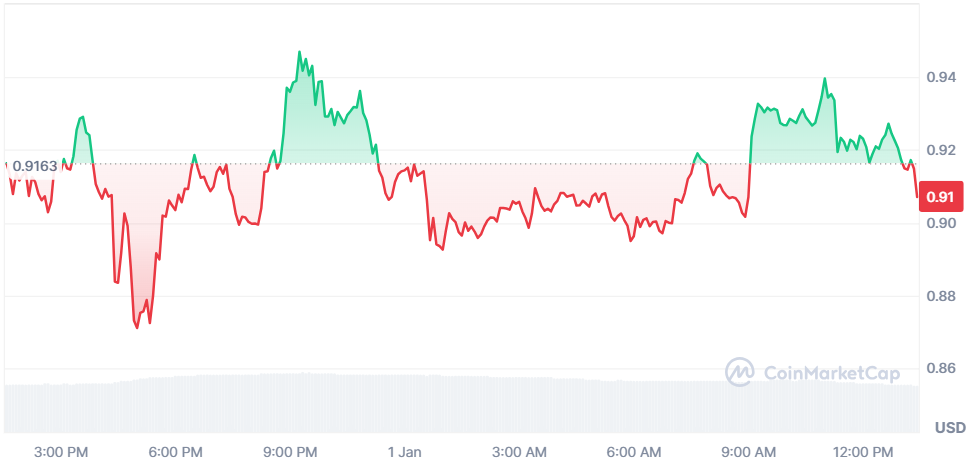Click the 0.9163 opening price label

point(36,166)
